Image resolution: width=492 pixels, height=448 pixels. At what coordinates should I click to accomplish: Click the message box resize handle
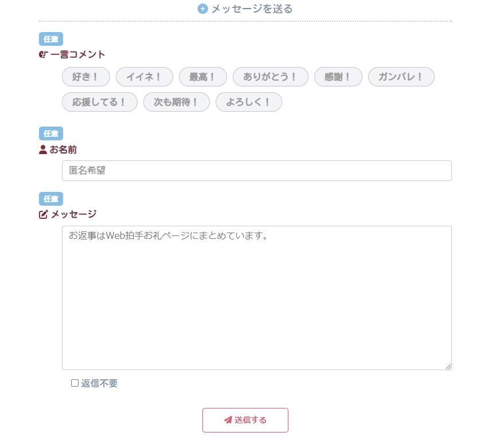pos(448,367)
